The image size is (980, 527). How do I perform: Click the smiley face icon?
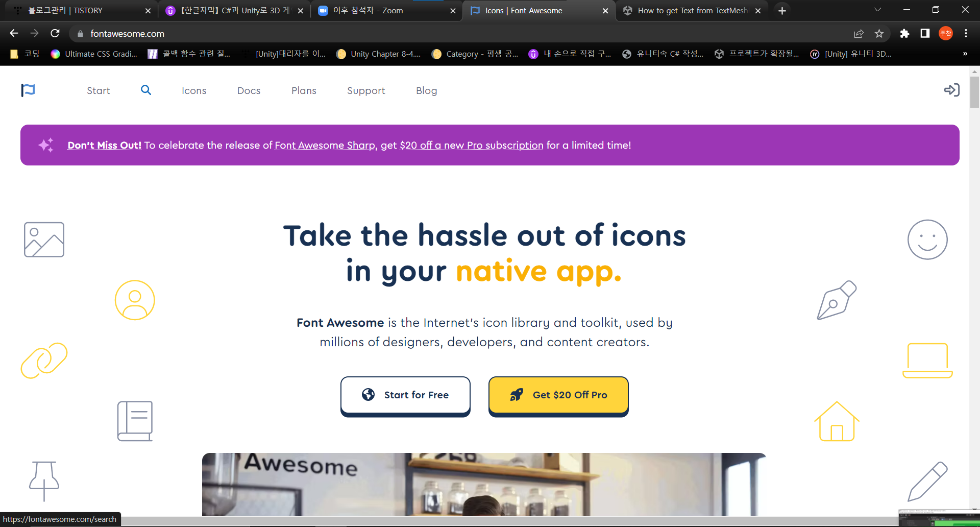click(927, 239)
